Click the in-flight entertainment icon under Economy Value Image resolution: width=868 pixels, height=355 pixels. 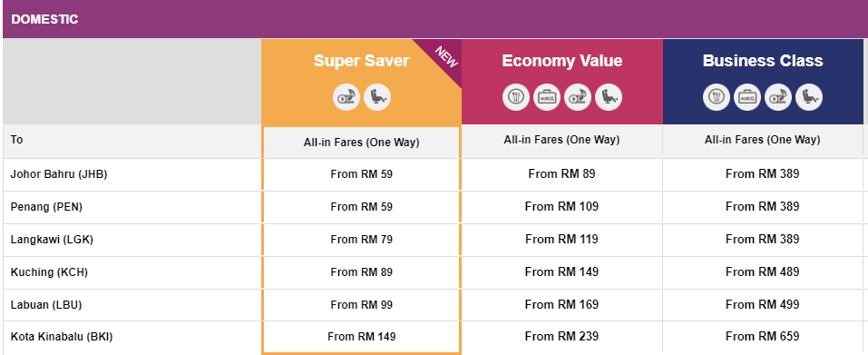(578, 98)
